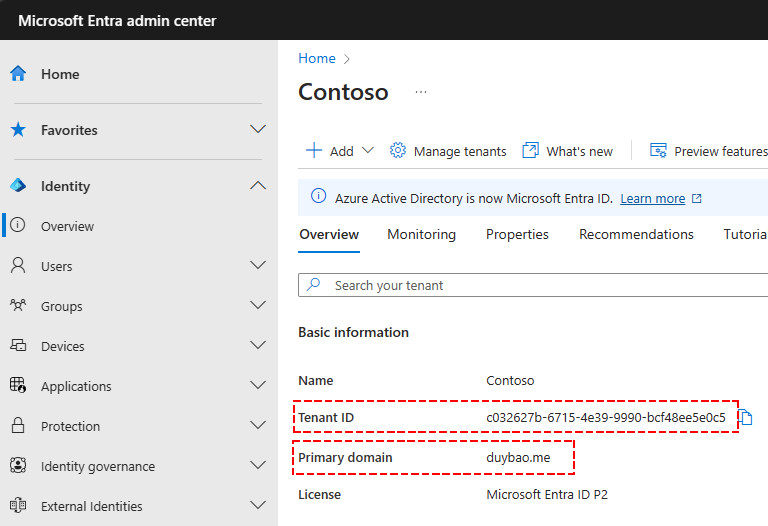Screen dimensions: 768x526
Task: Click the Basic information heading
Action: pyautogui.click(x=353, y=333)
